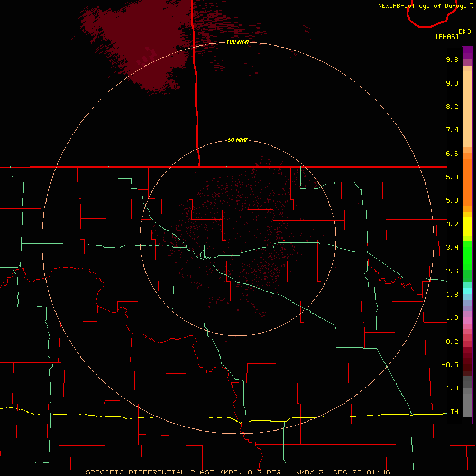Click the -1.3 legend value
Image resolution: width=476 pixels, height=476 pixels.
click(450, 388)
